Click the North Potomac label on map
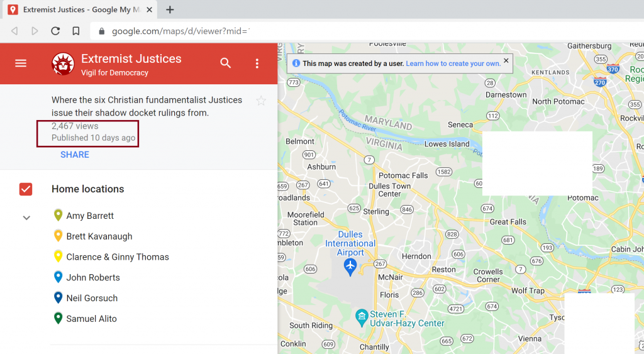 click(x=558, y=101)
